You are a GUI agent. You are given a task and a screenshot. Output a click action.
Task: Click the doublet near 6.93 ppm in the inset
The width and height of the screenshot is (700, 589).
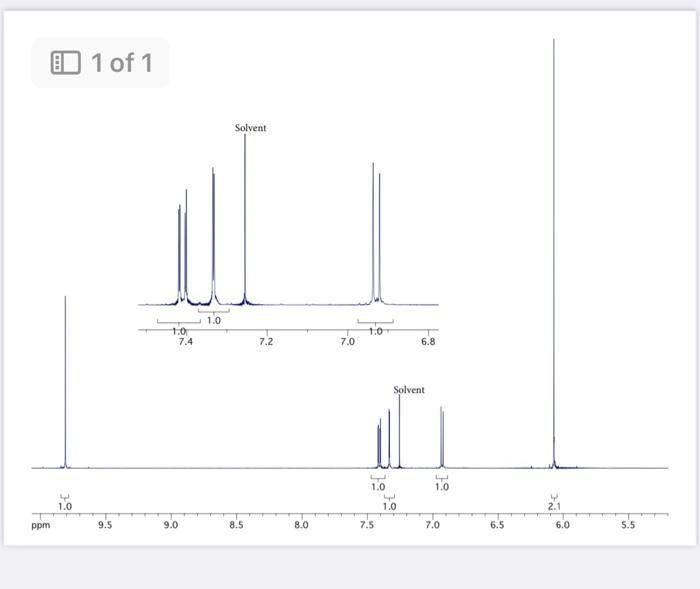(376, 233)
